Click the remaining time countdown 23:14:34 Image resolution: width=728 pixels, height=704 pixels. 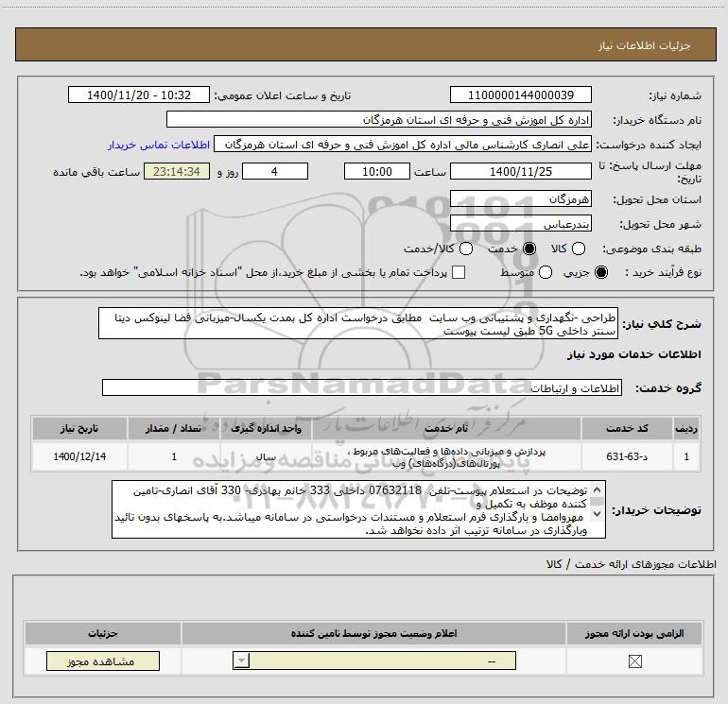tap(177, 172)
